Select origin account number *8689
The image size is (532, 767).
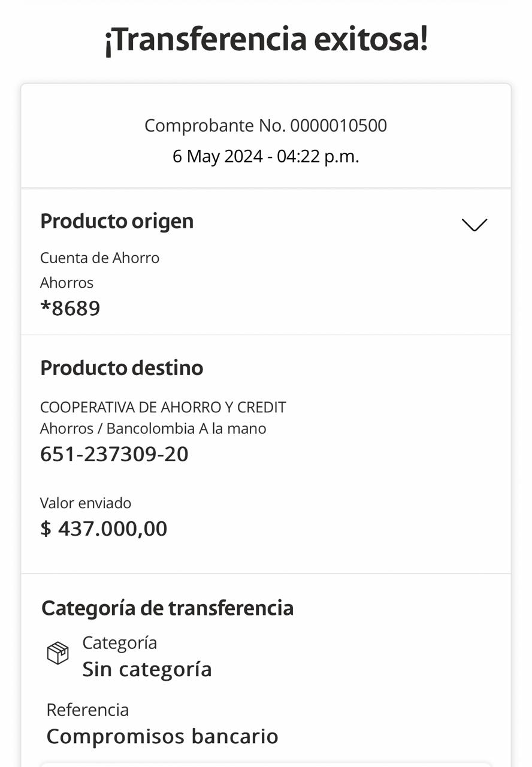point(70,309)
